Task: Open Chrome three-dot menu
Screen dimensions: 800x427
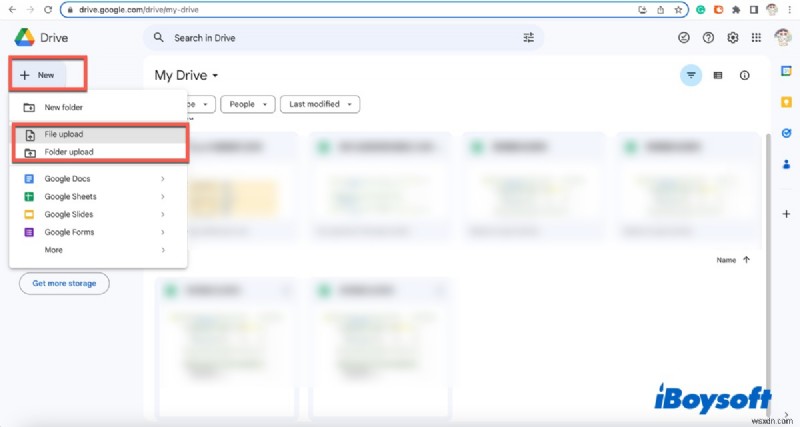Action: point(789,10)
